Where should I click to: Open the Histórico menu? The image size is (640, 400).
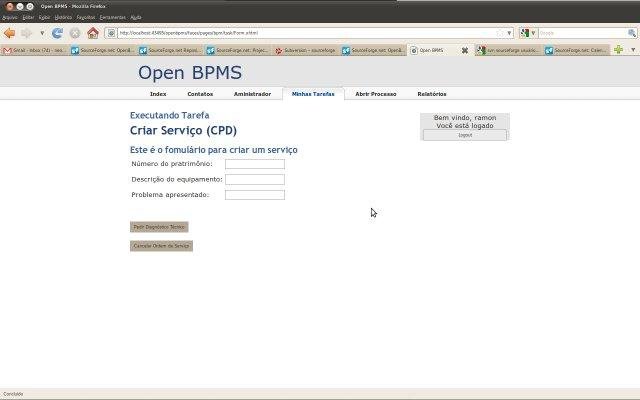[x=63, y=17]
